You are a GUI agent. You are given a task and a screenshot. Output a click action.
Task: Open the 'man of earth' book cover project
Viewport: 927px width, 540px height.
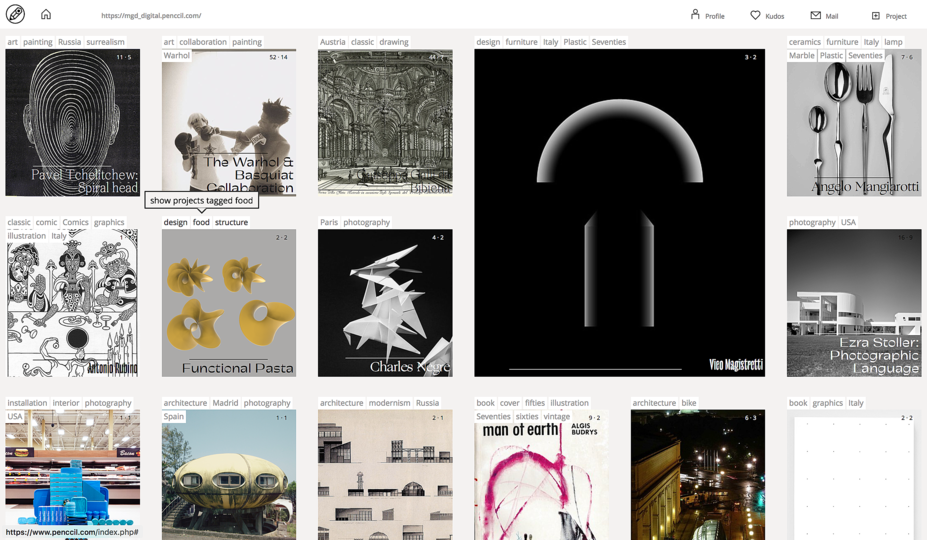point(542,474)
